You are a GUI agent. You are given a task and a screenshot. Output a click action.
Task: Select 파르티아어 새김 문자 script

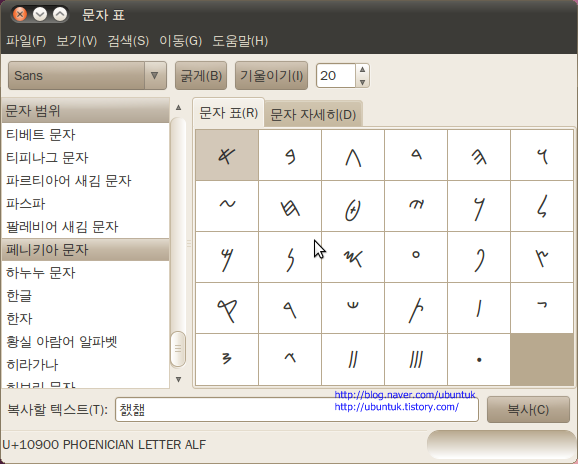click(86, 181)
